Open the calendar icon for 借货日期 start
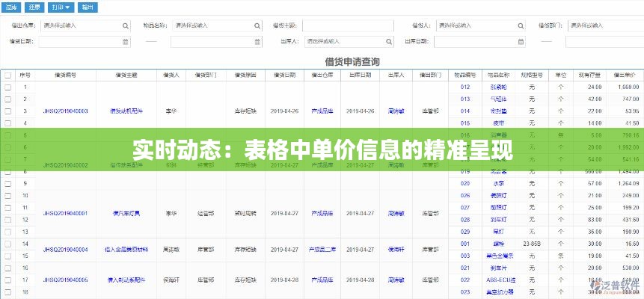644x299 pixels. [125, 40]
